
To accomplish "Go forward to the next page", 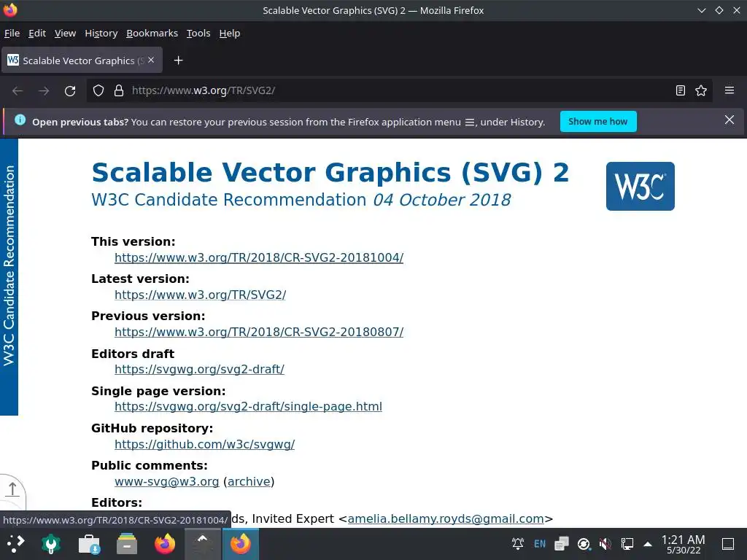I will pos(44,90).
